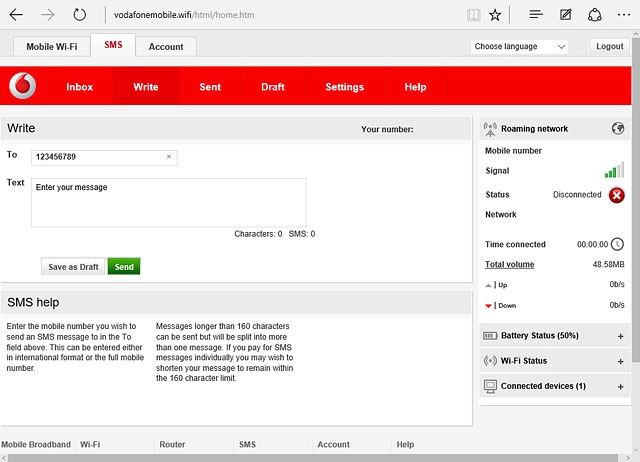The width and height of the screenshot is (640, 462).
Task: Click the Save as Draft button
Action: point(73,267)
